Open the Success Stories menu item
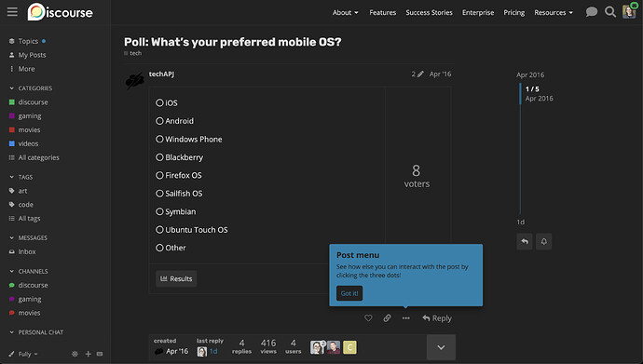The height and width of the screenshot is (364, 643). click(429, 13)
